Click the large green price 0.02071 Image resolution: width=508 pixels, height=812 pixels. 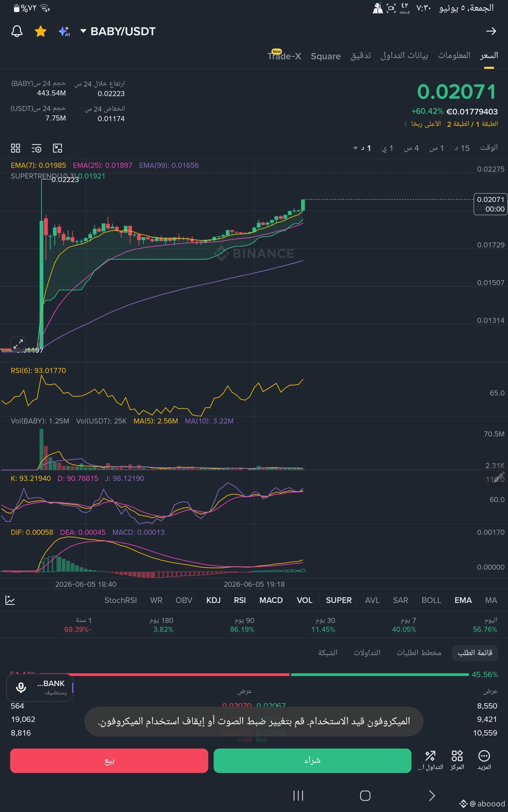(456, 92)
